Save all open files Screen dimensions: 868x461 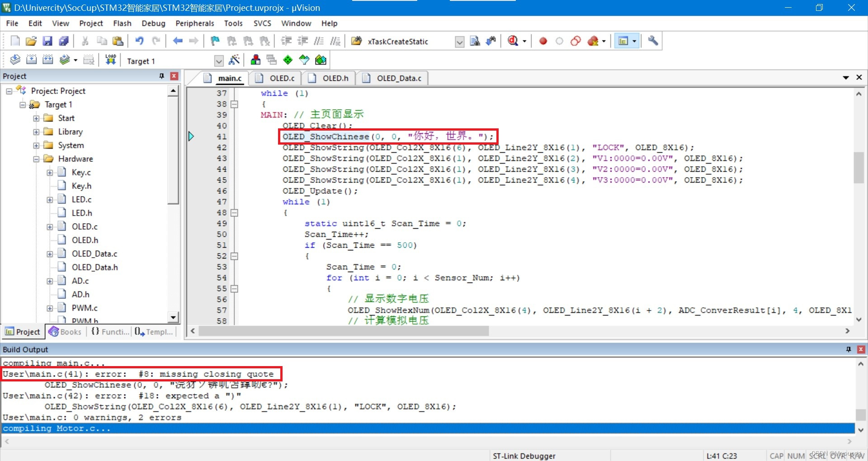pyautogui.click(x=64, y=41)
